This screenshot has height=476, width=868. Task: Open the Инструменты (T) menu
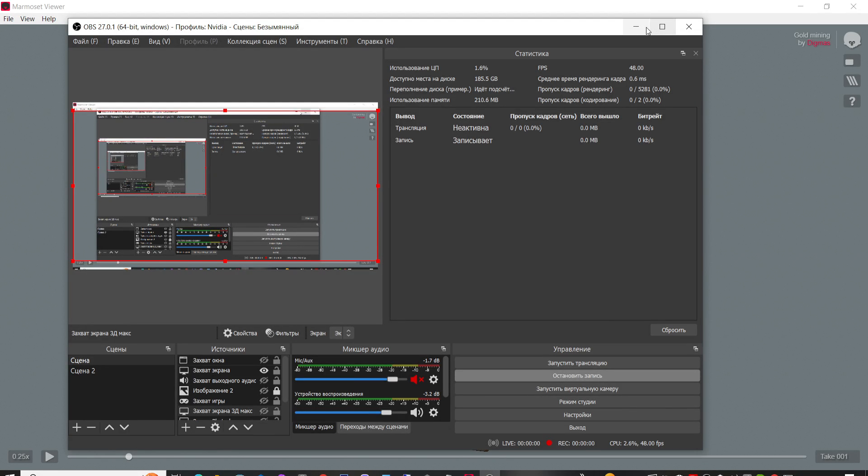point(322,42)
